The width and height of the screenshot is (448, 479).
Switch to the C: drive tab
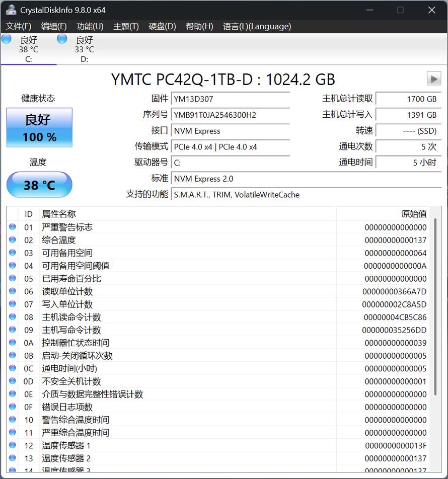point(29,49)
